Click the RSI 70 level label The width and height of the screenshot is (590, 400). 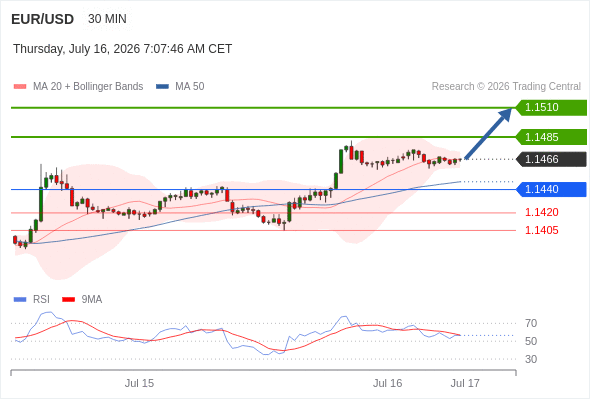[x=531, y=323]
